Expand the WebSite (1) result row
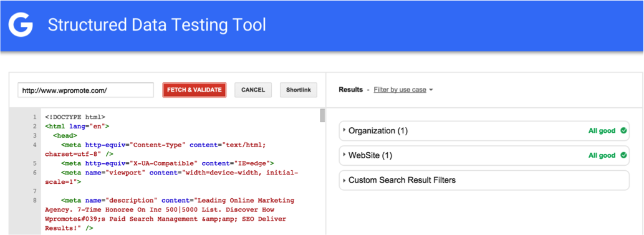 pos(484,155)
